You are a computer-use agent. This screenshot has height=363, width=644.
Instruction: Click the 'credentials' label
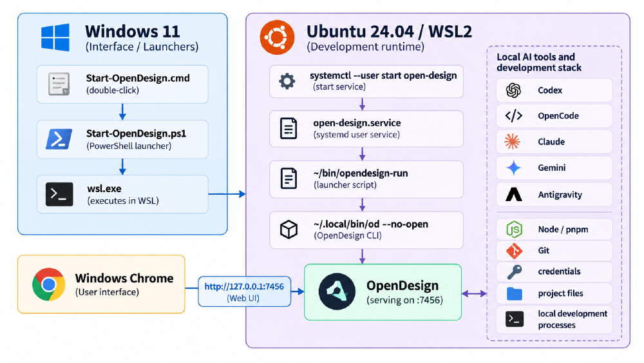(559, 271)
